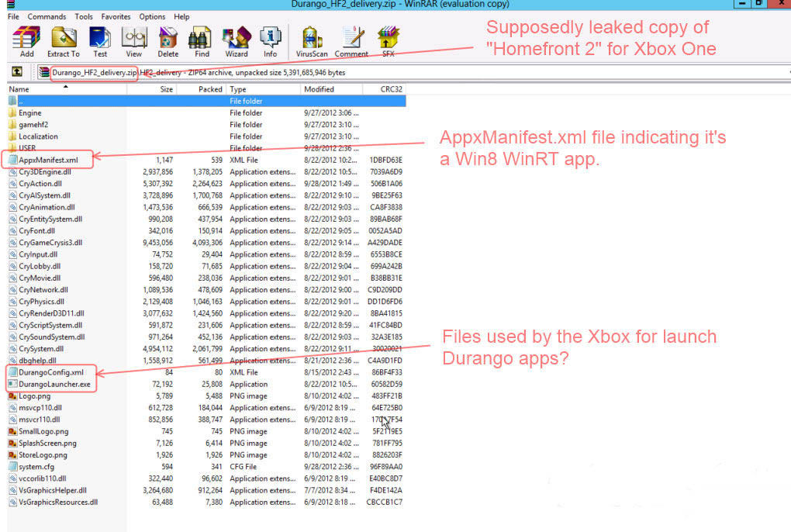Viewport: 791px width, 532px height.
Task: Open the Find binoculars tool
Action: [202, 42]
